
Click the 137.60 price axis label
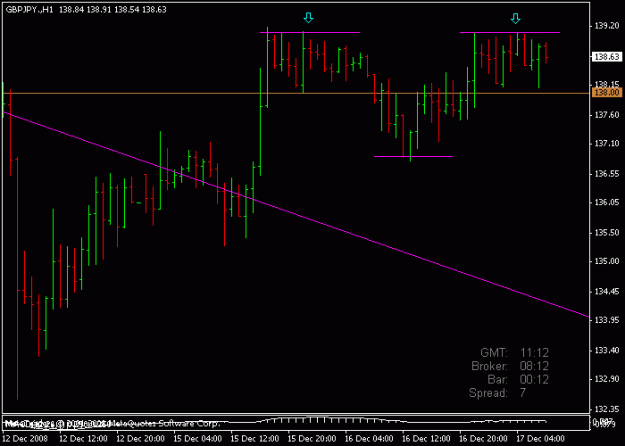click(x=607, y=115)
